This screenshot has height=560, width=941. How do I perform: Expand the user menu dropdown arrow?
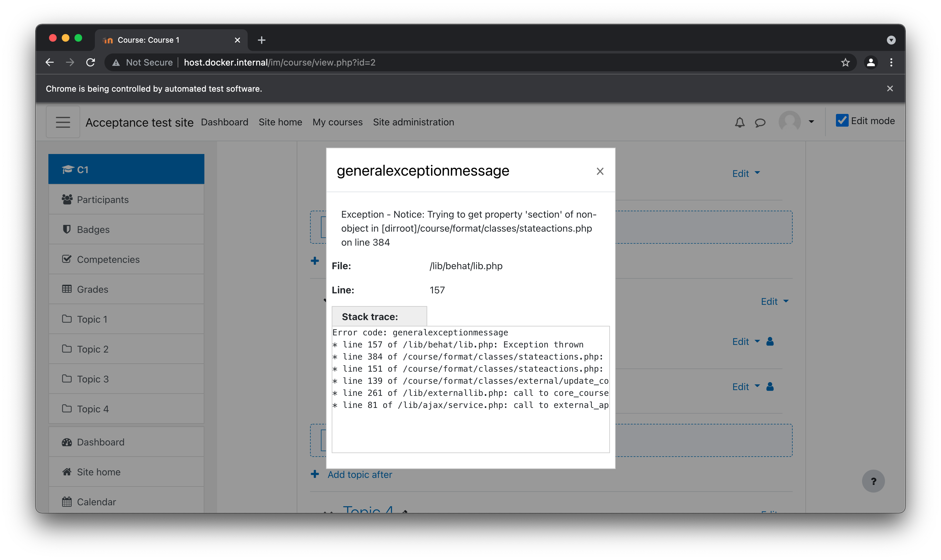[811, 122]
